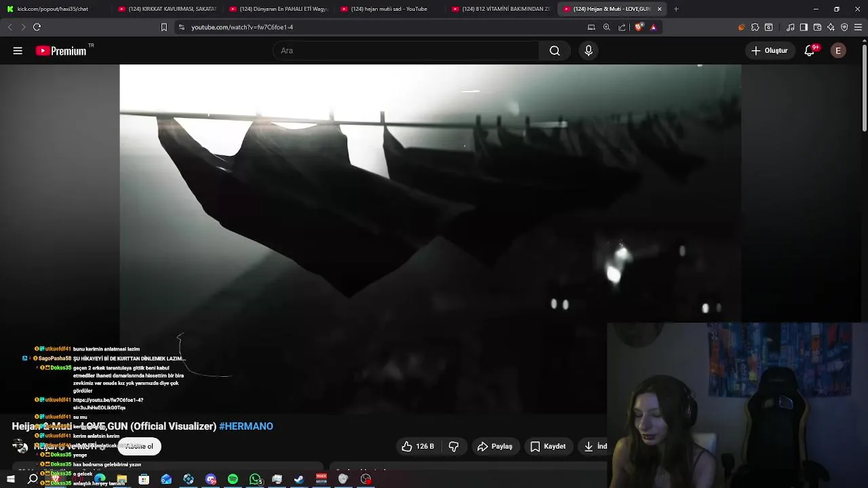Click the orange extension icon
The image size is (868, 488).
tap(741, 27)
